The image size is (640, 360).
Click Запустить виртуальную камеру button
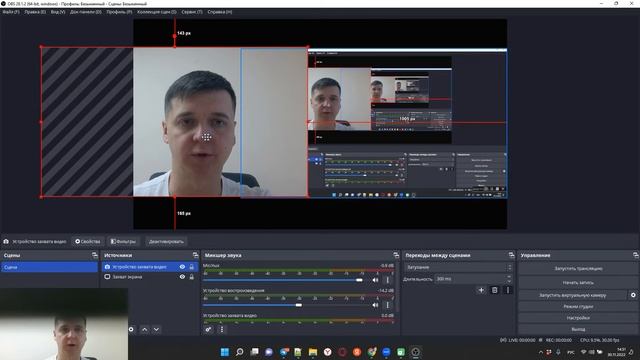click(x=572, y=295)
